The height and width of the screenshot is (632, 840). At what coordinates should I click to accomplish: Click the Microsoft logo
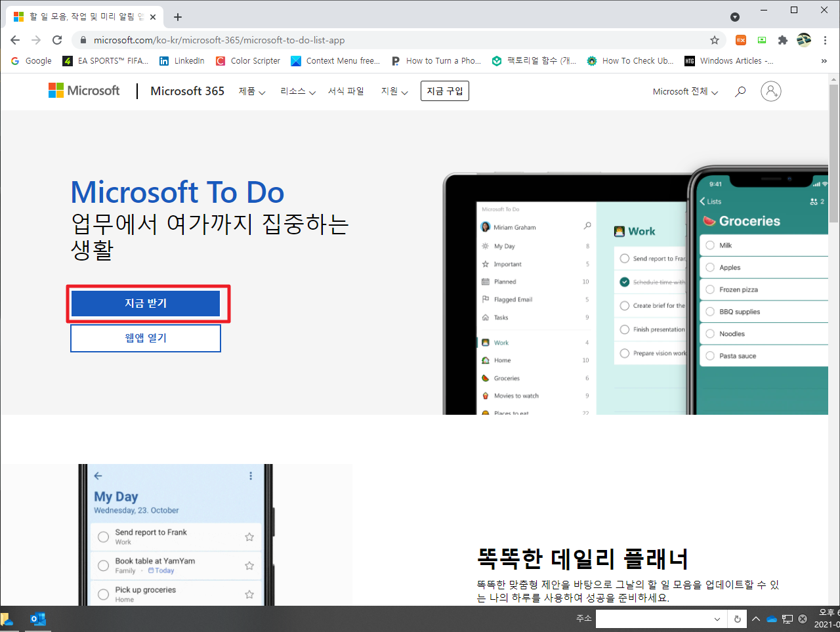click(x=84, y=91)
